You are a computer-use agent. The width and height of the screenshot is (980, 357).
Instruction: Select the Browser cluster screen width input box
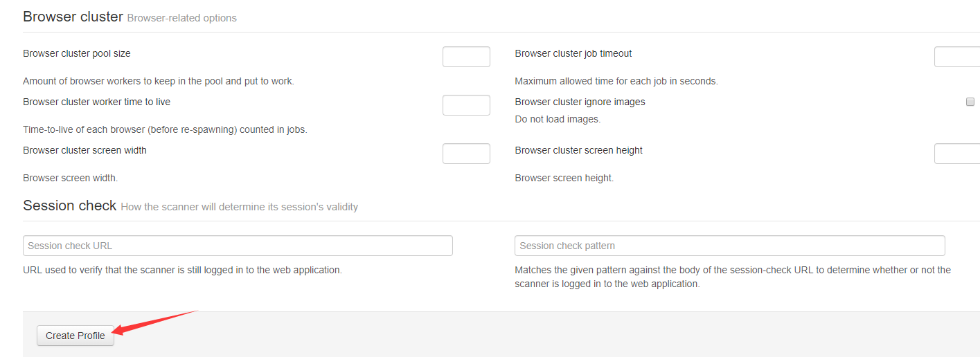pyautogui.click(x=466, y=154)
